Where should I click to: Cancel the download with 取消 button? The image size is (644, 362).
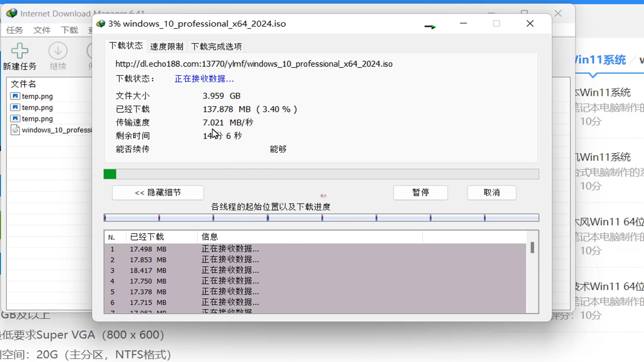[492, 193]
